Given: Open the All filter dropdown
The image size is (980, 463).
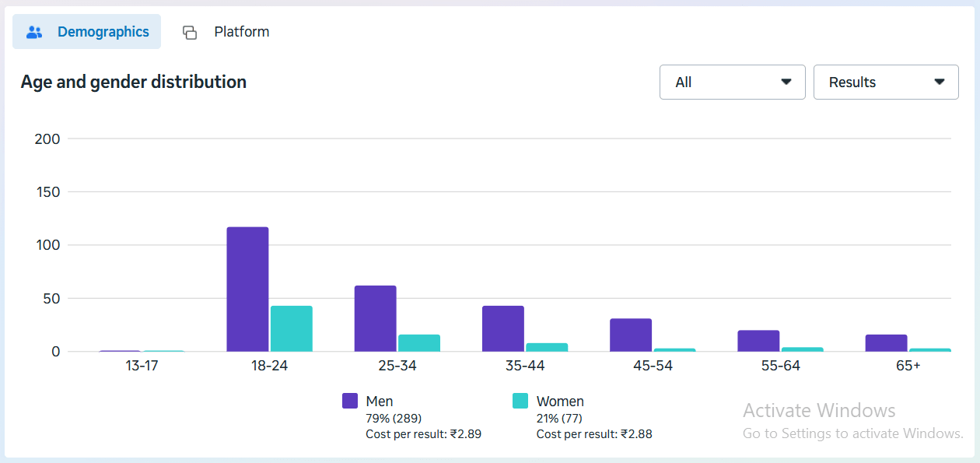Looking at the screenshot, I should [732, 82].
